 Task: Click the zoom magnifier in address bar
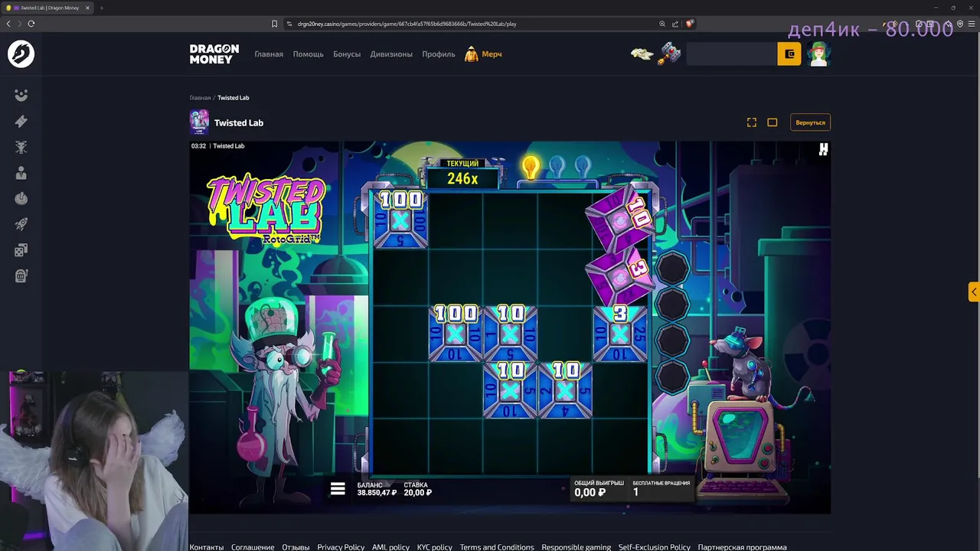pyautogui.click(x=662, y=24)
